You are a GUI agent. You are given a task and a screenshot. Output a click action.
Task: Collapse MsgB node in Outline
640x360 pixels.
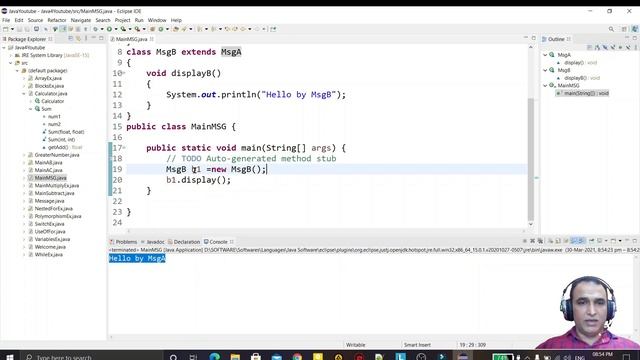pyautogui.click(x=545, y=70)
